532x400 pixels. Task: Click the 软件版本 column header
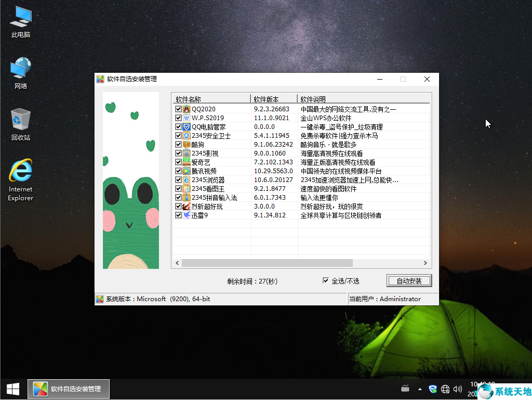tap(274, 99)
